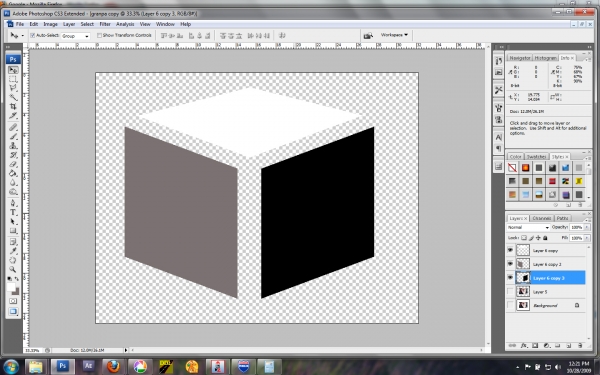Image resolution: width=600 pixels, height=375 pixels.
Task: Select the History Brush tool
Action: coord(13,155)
